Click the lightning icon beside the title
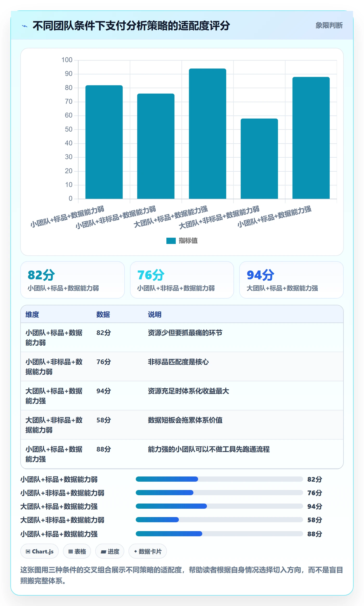Image resolution: width=364 pixels, height=606 pixels. click(x=25, y=26)
